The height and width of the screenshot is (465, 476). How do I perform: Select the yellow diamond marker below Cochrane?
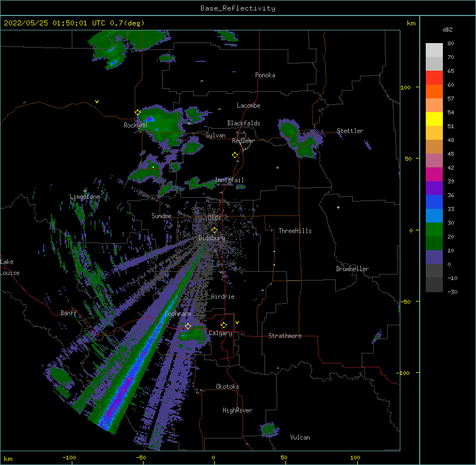(188, 326)
